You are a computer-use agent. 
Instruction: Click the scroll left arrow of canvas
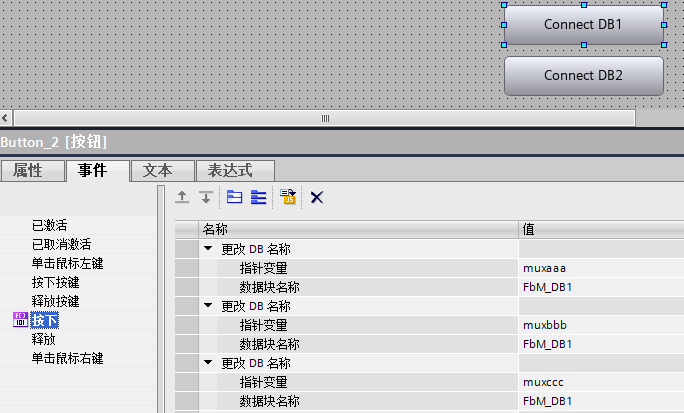7,118
